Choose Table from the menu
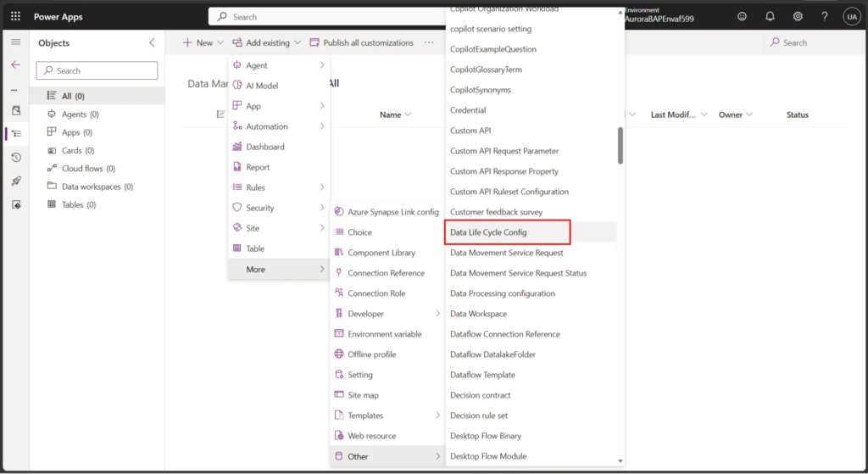This screenshot has height=474, width=868. tap(279, 248)
